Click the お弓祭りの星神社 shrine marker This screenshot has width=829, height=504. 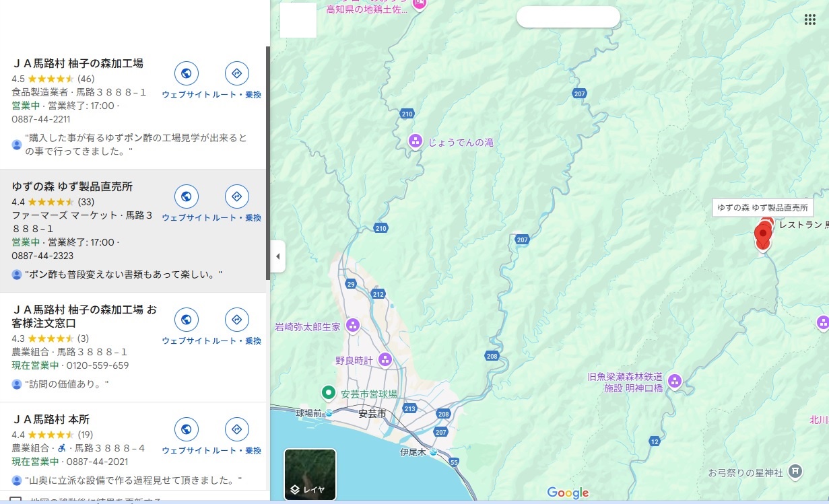click(795, 470)
